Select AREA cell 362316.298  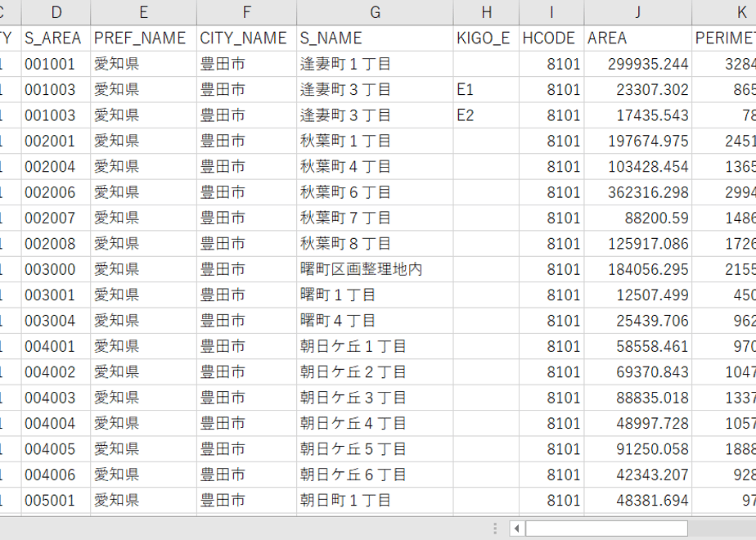[638, 192]
